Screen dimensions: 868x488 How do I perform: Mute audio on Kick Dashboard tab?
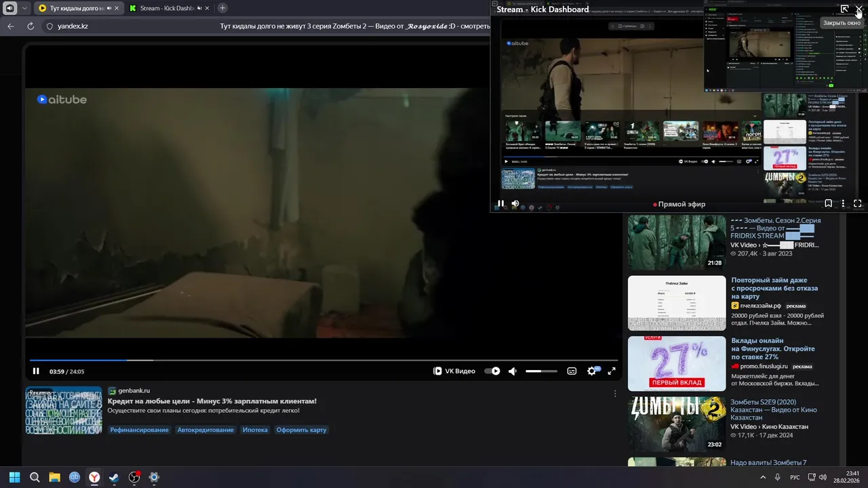tap(199, 8)
